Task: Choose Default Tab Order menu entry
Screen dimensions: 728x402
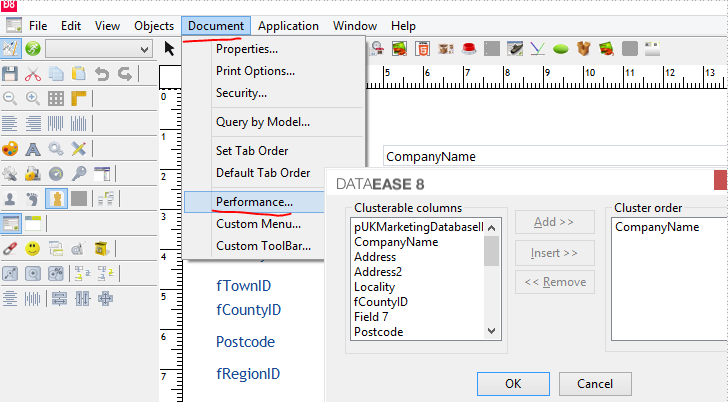Action: tap(254, 173)
